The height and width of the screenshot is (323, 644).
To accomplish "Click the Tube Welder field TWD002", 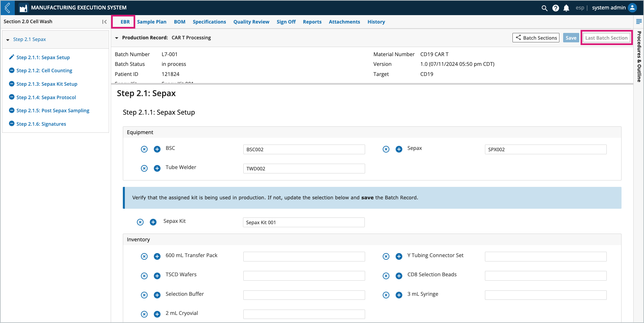I will coord(304,169).
